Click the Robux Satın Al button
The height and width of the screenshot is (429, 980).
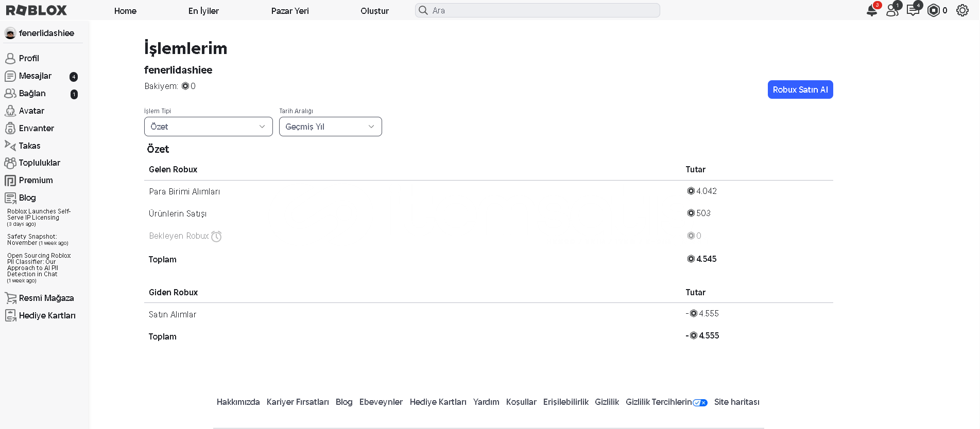800,90
